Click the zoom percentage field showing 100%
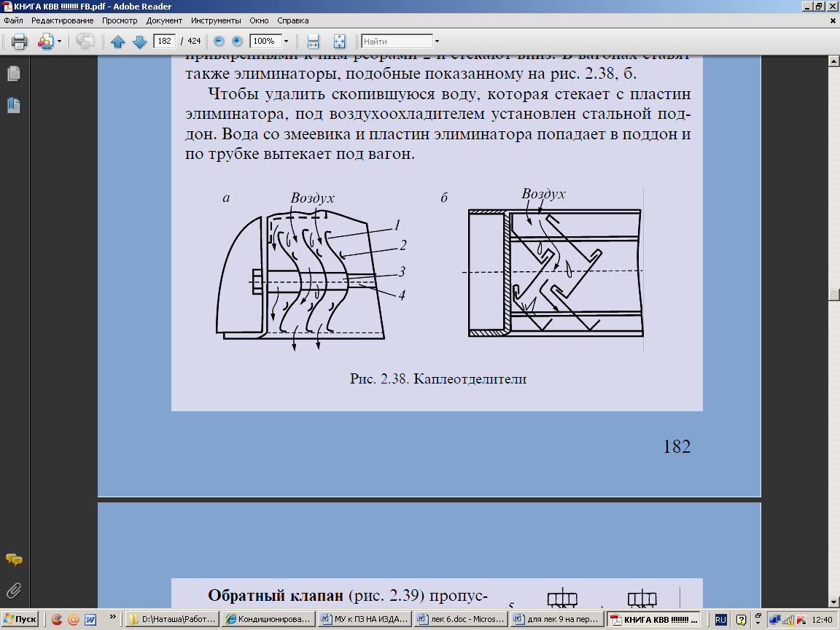The width and height of the screenshot is (840, 630). point(265,42)
